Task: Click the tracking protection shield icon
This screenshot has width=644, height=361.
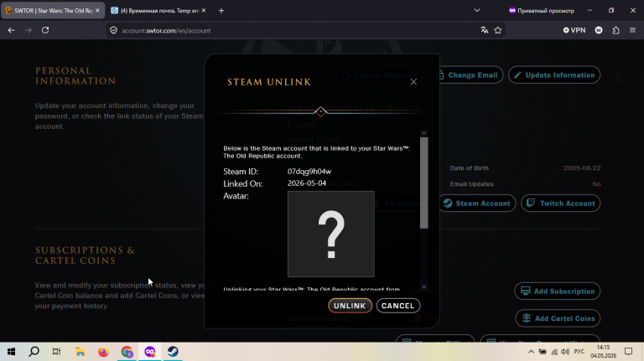Action: click(114, 30)
